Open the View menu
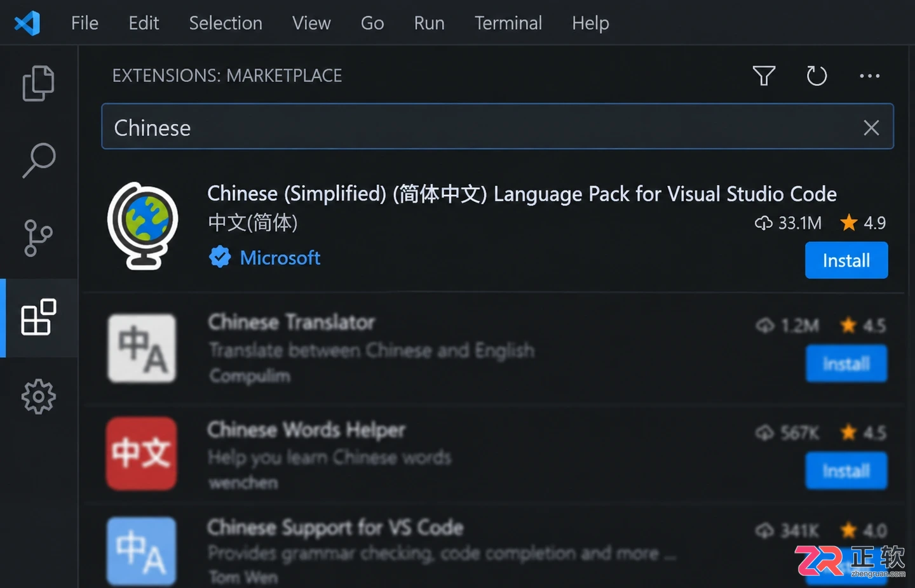Viewport: 915px width, 588px height. (x=311, y=23)
